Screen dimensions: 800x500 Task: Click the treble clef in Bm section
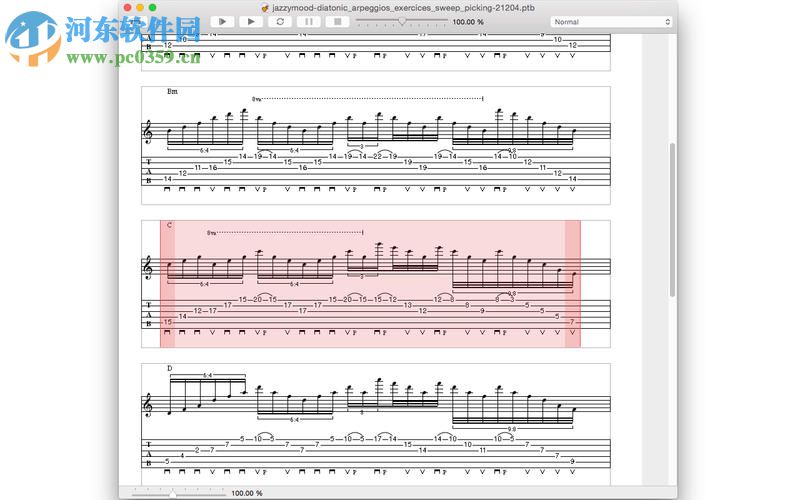coord(148,132)
